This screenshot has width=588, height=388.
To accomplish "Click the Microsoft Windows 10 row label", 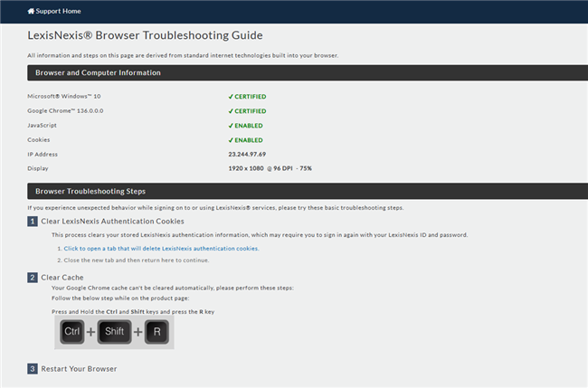I will click(x=63, y=97).
